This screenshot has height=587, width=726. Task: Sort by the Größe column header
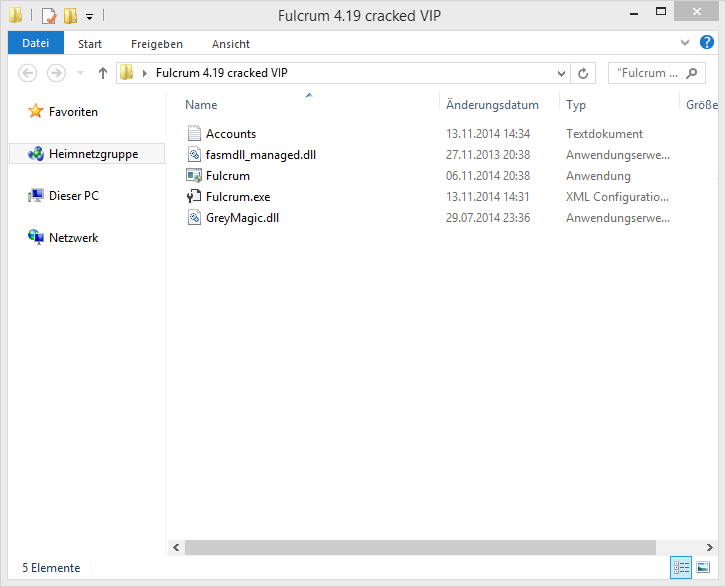coord(701,105)
